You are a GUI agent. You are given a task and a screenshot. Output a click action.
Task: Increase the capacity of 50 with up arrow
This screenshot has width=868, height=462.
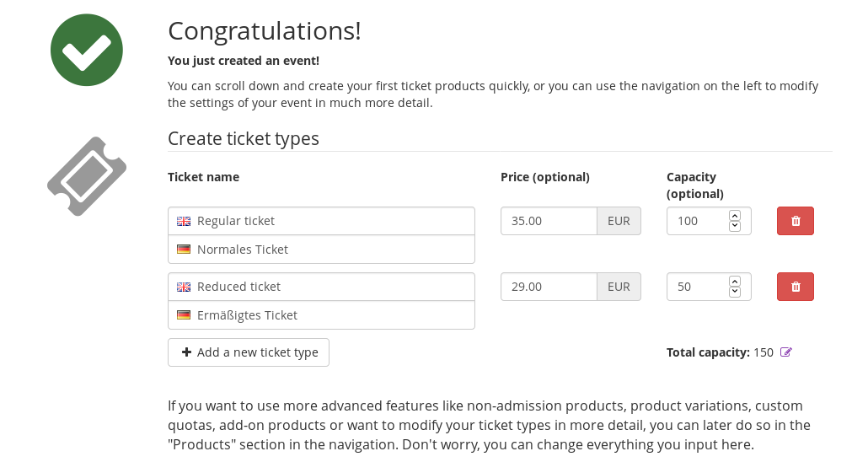tap(735, 281)
